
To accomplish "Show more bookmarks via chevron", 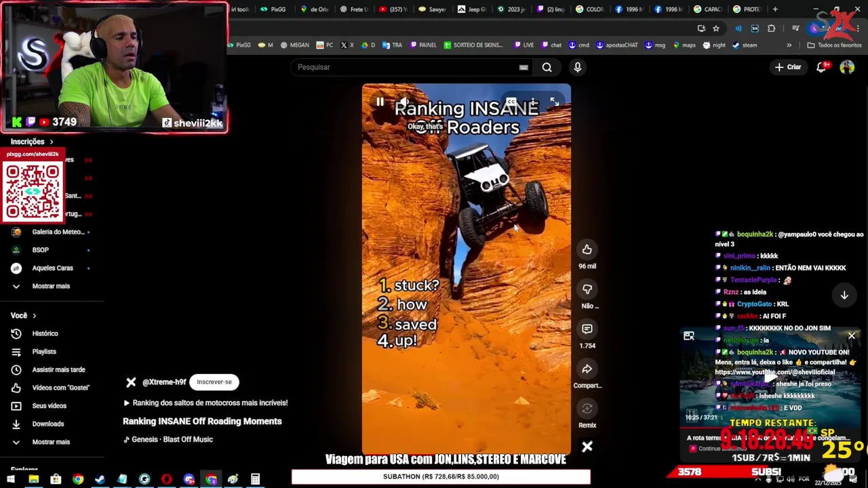I will (789, 45).
